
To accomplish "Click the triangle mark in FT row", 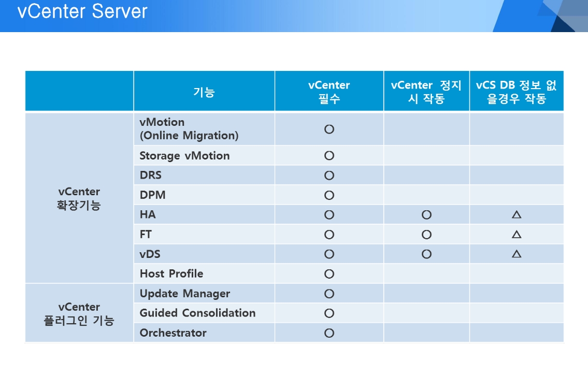I will pyautogui.click(x=517, y=234).
